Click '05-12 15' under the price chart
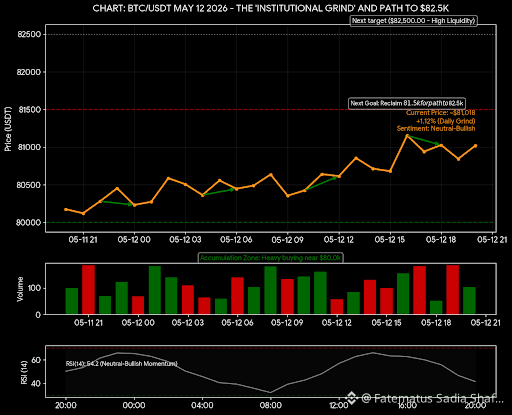512x415 pixels. click(x=390, y=240)
